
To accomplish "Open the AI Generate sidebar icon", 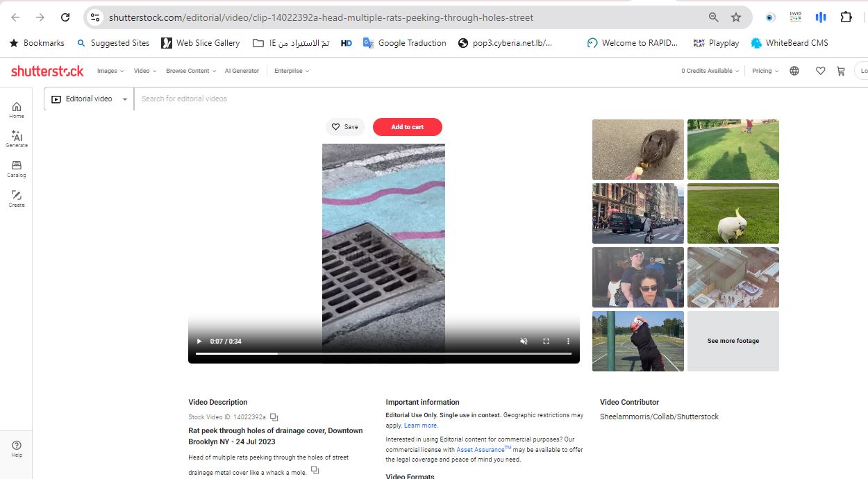I will coord(17,140).
